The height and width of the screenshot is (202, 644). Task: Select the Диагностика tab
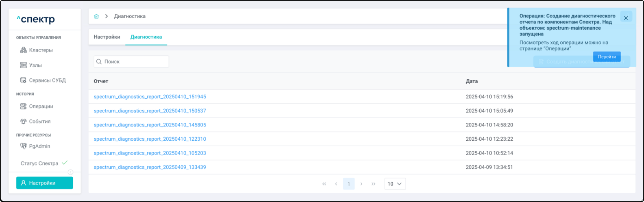146,37
